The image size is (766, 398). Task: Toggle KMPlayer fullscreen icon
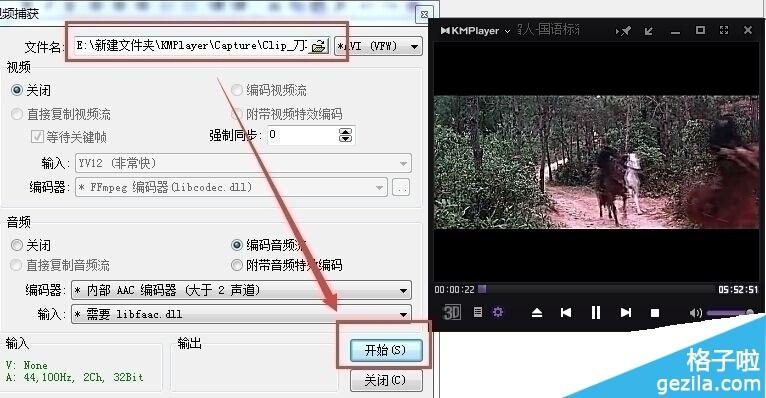[x=724, y=30]
